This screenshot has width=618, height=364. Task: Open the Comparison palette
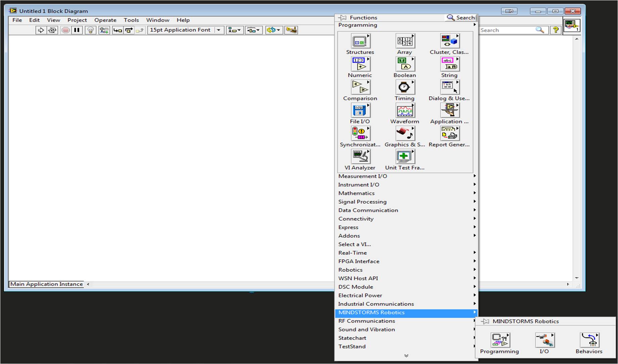pyautogui.click(x=360, y=88)
